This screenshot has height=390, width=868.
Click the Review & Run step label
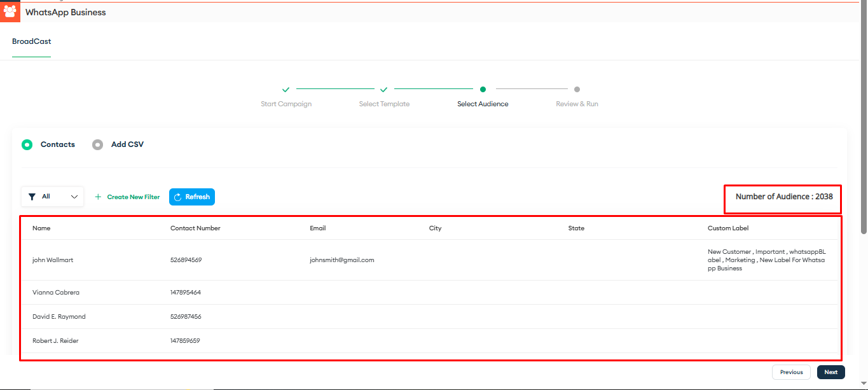point(577,104)
